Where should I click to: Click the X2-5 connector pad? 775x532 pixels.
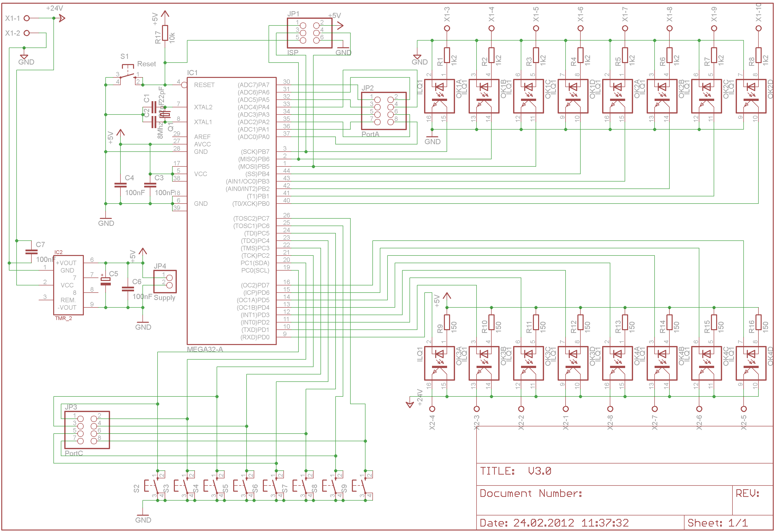coord(744,409)
